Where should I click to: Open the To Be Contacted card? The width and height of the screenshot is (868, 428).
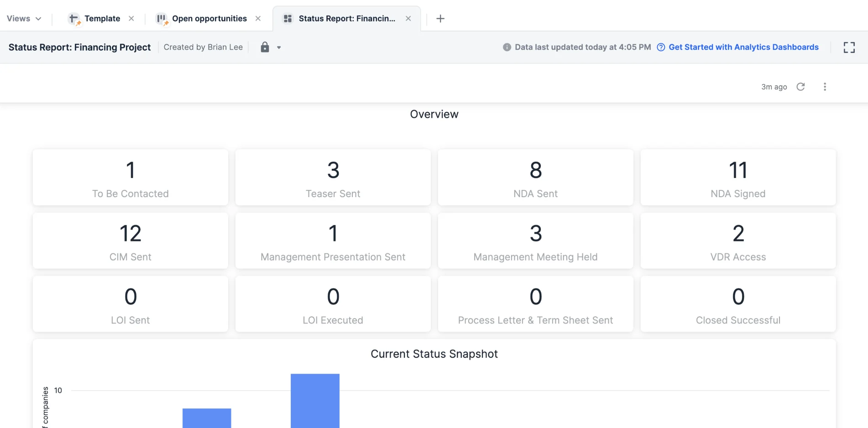(x=131, y=177)
